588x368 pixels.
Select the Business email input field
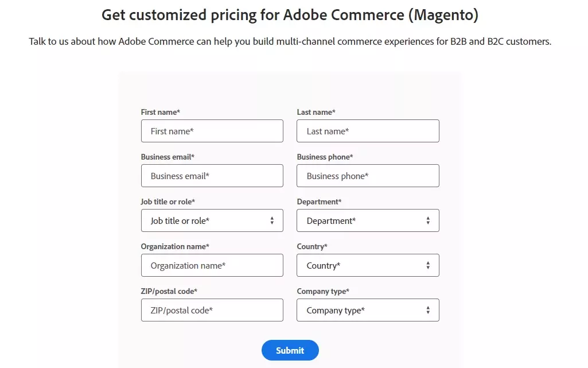pos(212,176)
